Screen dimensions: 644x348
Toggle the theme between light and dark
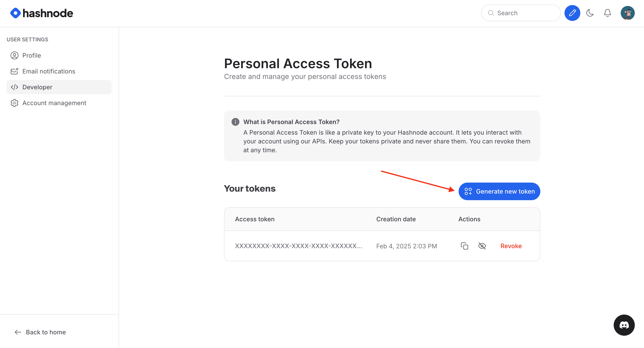590,13
